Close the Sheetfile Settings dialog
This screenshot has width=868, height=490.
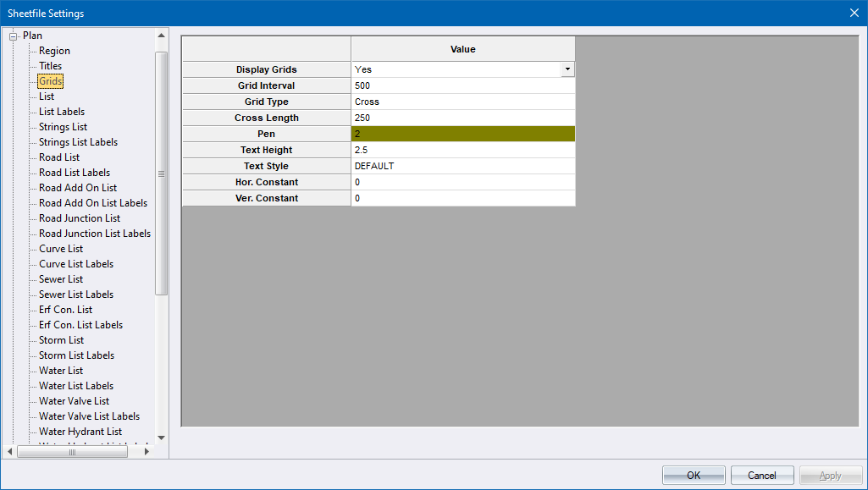(854, 13)
